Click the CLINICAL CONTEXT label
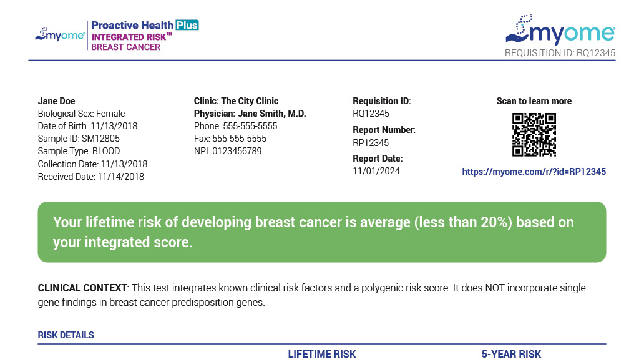The width and height of the screenshot is (644, 362). (x=82, y=288)
